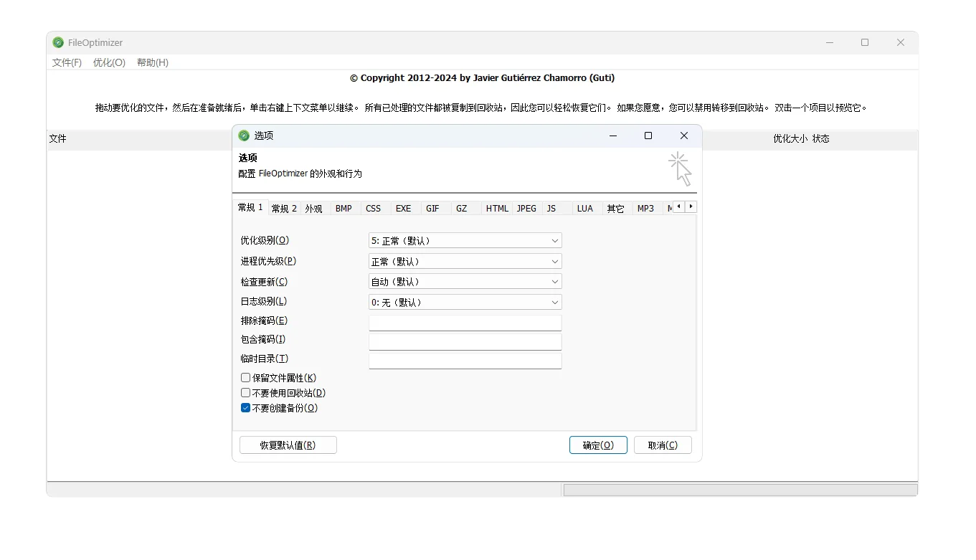Click the progress bar at bottom of main window

tap(740, 490)
